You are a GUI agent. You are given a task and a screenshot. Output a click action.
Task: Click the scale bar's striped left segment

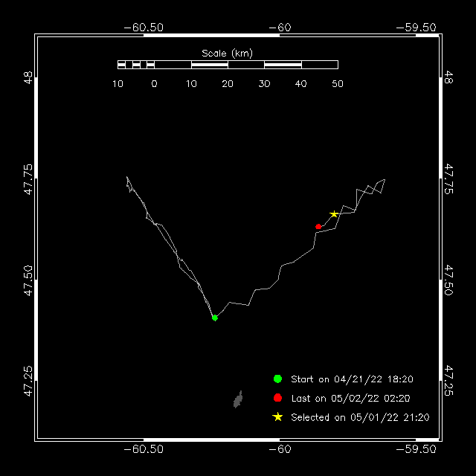click(x=136, y=65)
